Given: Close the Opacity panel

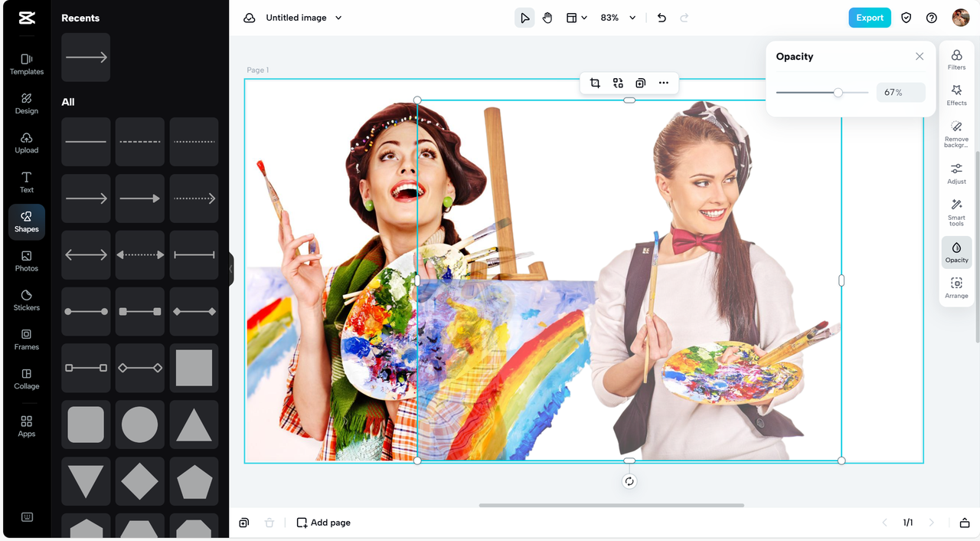Looking at the screenshot, I should pyautogui.click(x=920, y=57).
